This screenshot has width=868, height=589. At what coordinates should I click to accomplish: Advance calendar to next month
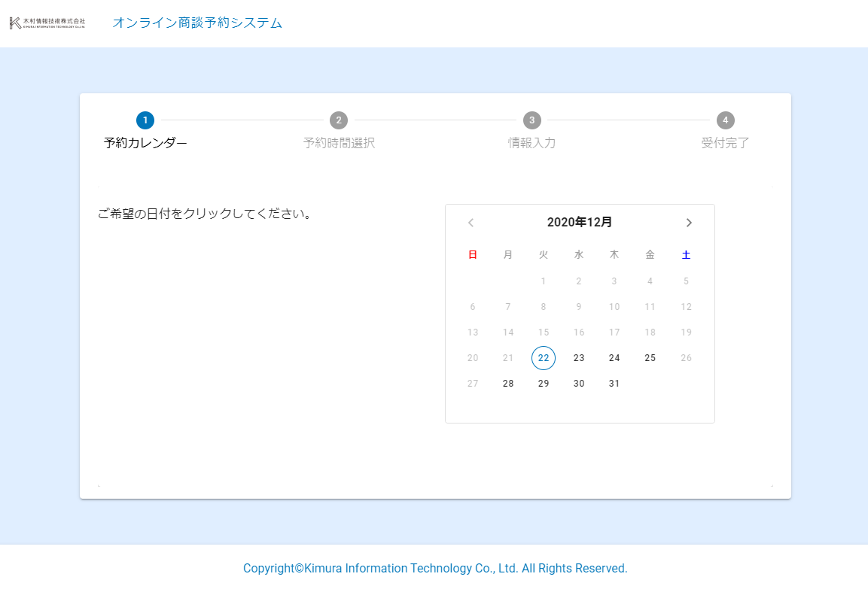point(688,223)
